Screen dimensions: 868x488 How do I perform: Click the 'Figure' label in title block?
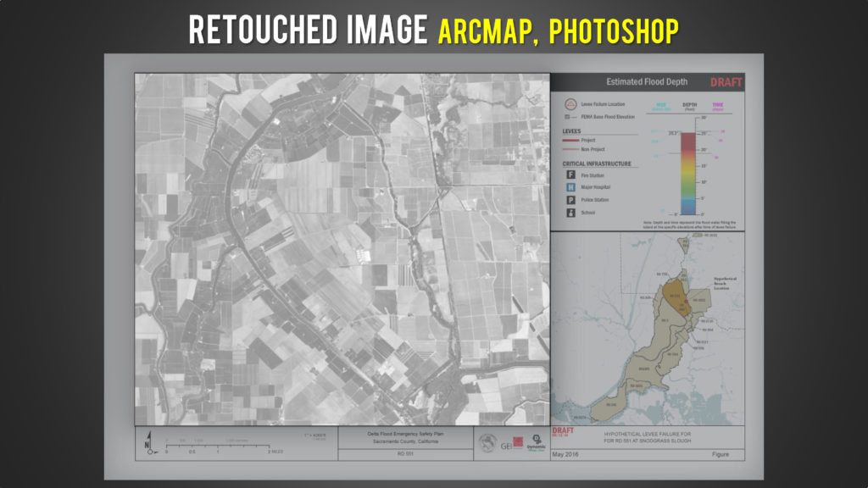pos(721,455)
